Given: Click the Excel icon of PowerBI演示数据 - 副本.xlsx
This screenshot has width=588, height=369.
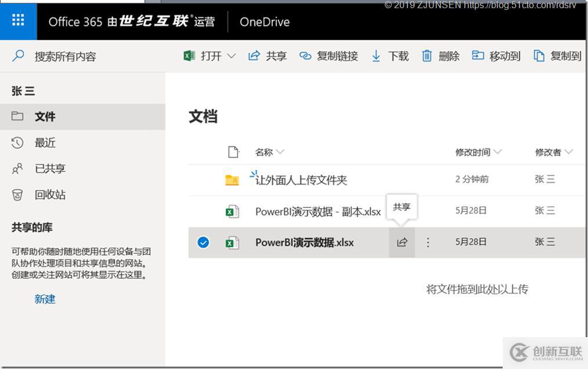Looking at the screenshot, I should (232, 212).
